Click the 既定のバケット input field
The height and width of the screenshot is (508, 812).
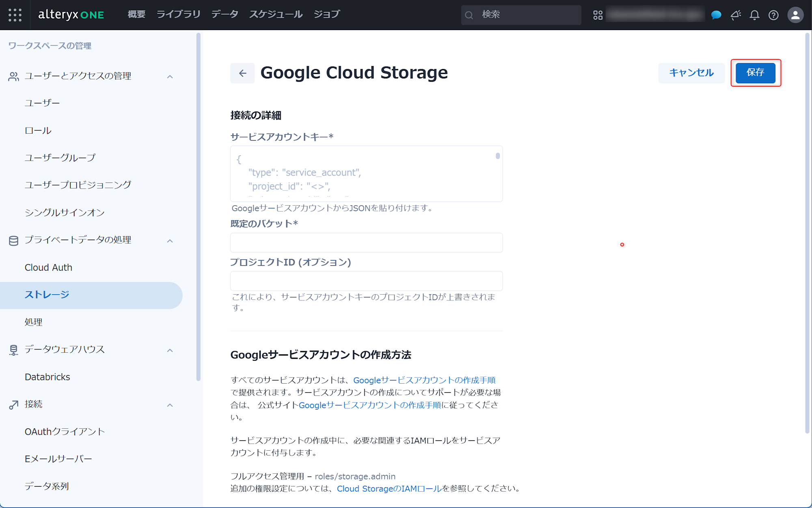point(366,243)
